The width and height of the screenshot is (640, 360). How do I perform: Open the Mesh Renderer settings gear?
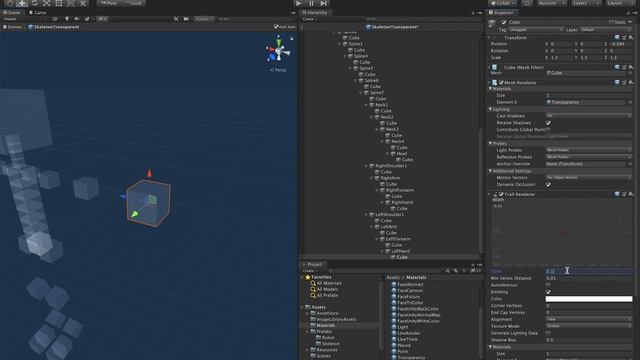tap(631, 82)
